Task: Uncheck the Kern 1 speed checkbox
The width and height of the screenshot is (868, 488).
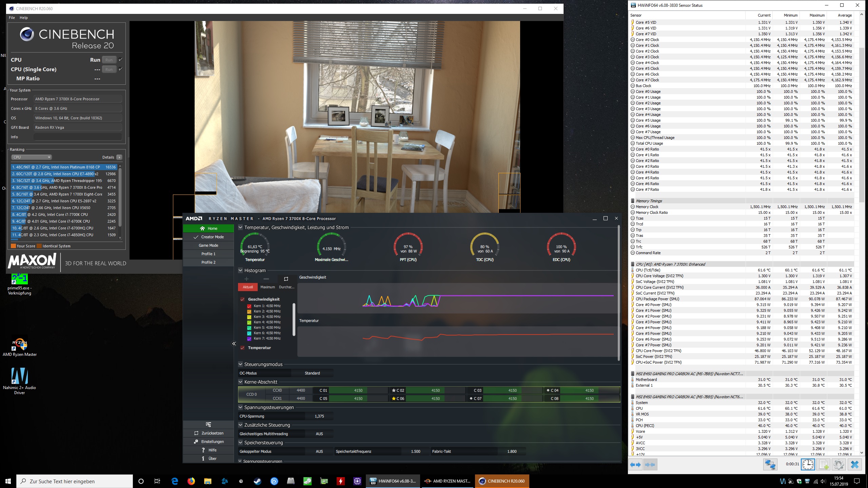Action: pos(249,306)
